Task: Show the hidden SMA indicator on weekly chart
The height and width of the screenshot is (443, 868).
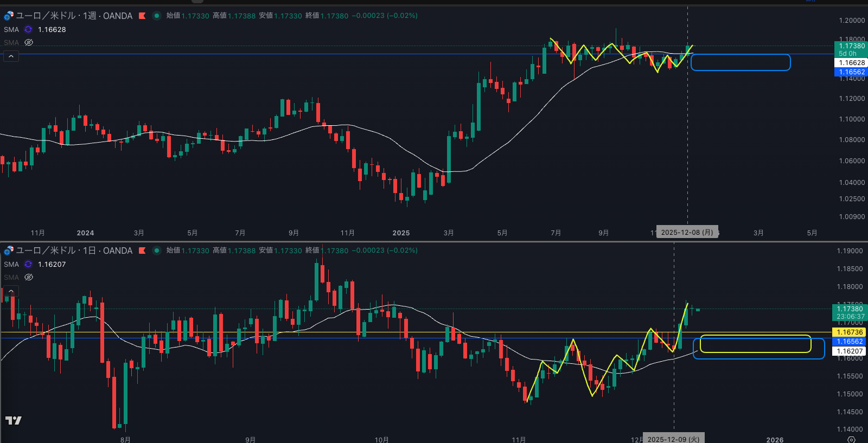Action: coord(29,42)
